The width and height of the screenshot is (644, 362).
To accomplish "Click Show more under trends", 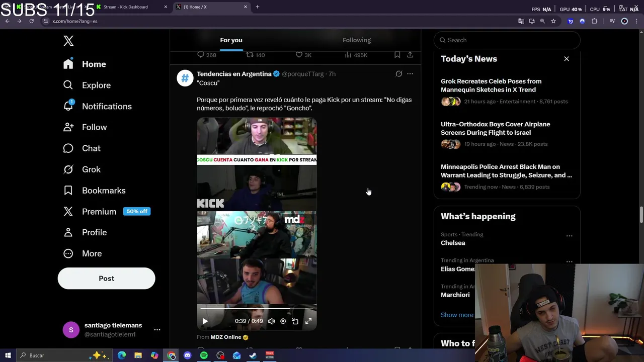I will 457,315.
